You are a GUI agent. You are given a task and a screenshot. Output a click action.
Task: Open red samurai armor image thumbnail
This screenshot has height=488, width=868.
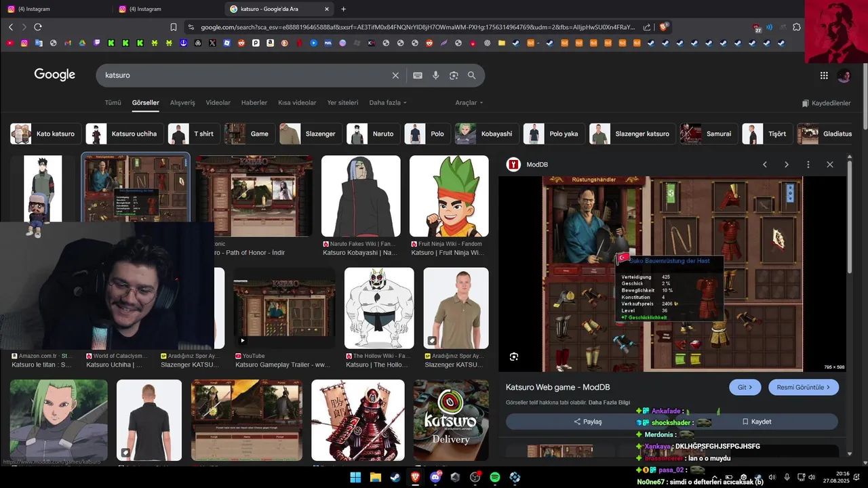click(x=358, y=420)
